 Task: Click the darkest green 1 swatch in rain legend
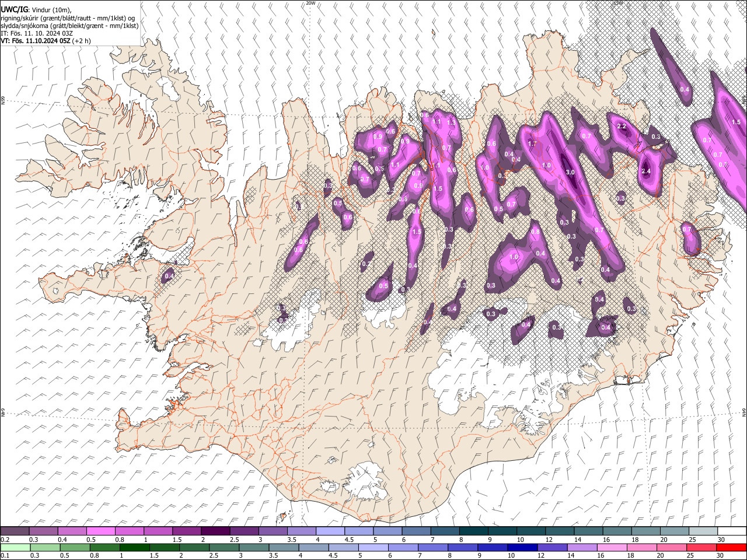(134, 547)
